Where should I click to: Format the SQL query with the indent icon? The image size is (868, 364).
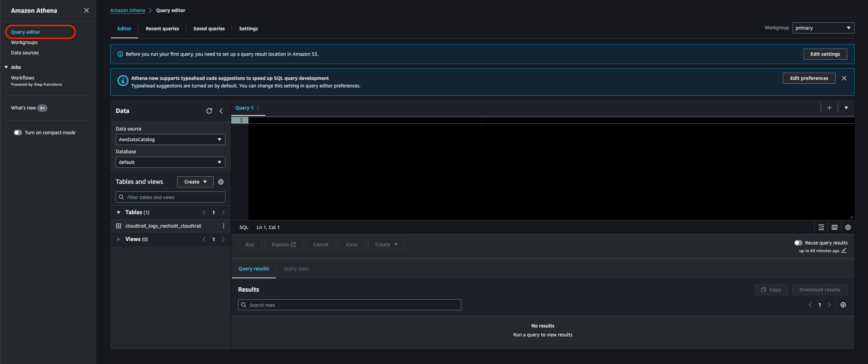click(821, 227)
